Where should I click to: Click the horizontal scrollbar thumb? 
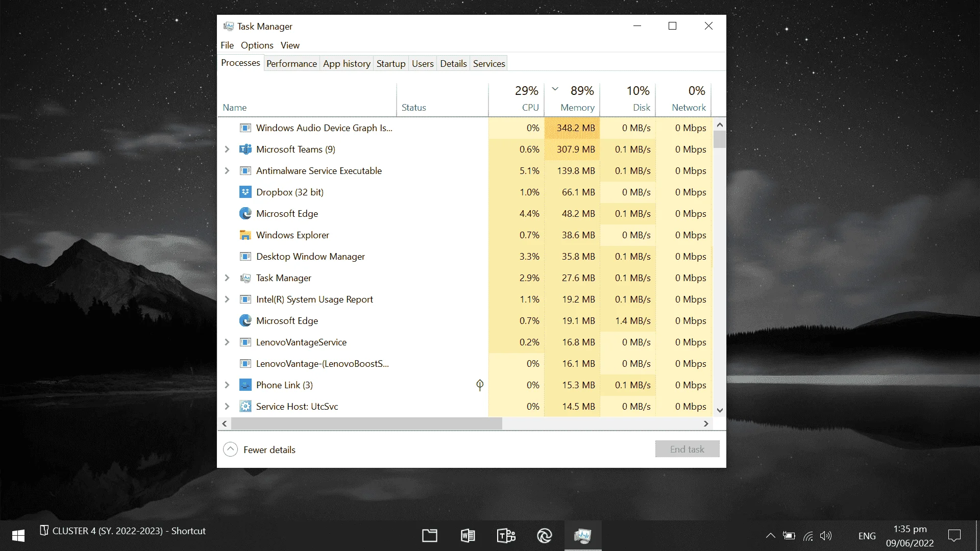(x=366, y=424)
